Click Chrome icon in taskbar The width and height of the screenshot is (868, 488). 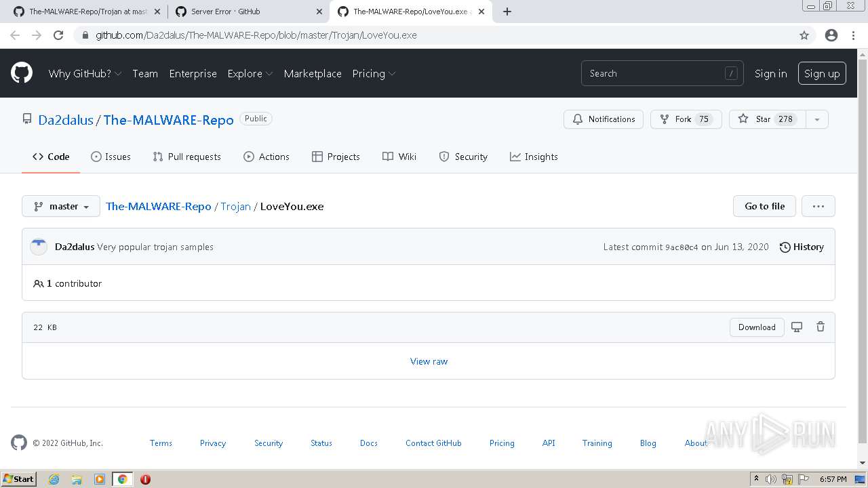click(x=123, y=479)
